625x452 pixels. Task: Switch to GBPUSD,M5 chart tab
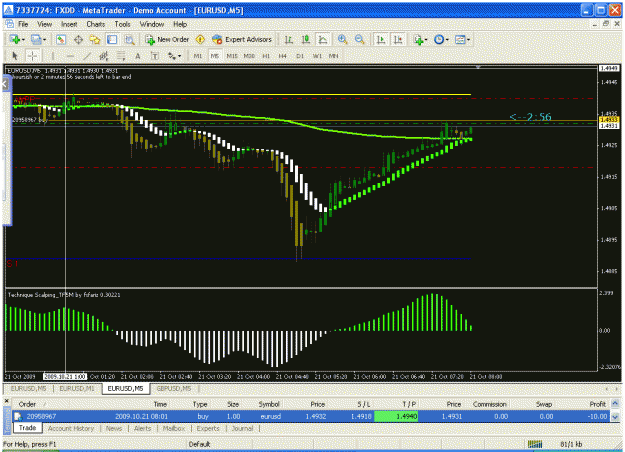(x=173, y=388)
